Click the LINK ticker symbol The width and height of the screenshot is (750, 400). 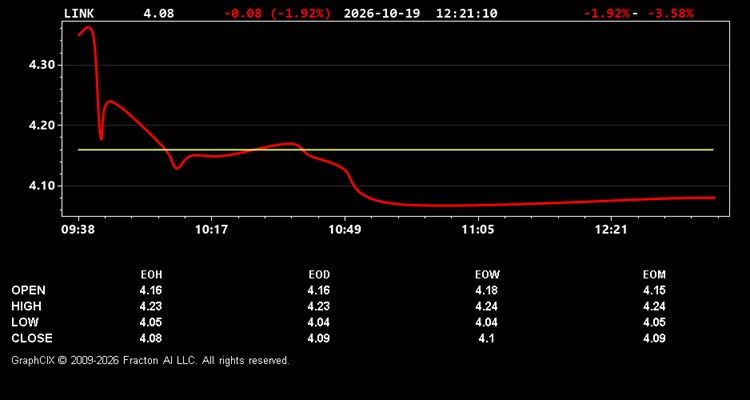point(79,13)
